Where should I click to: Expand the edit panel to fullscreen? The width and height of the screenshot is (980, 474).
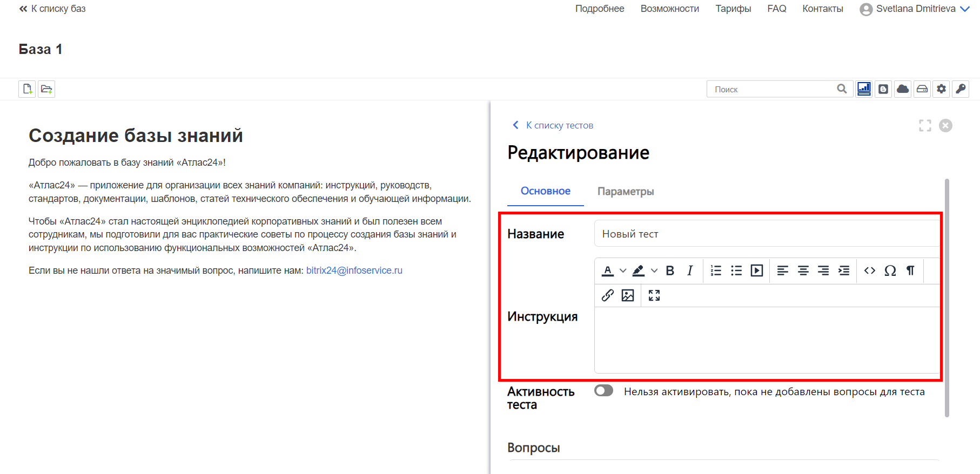[x=925, y=126]
